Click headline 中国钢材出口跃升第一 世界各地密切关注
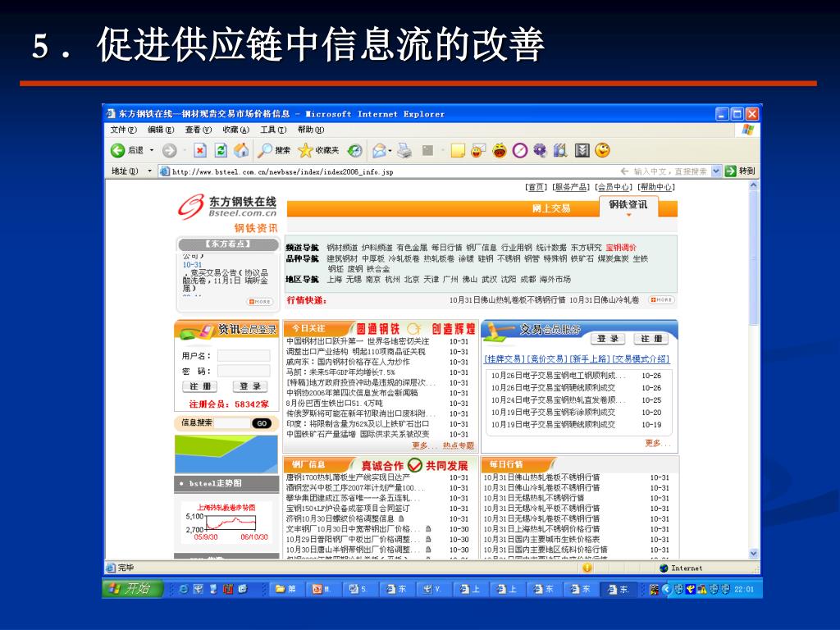 (x=358, y=341)
